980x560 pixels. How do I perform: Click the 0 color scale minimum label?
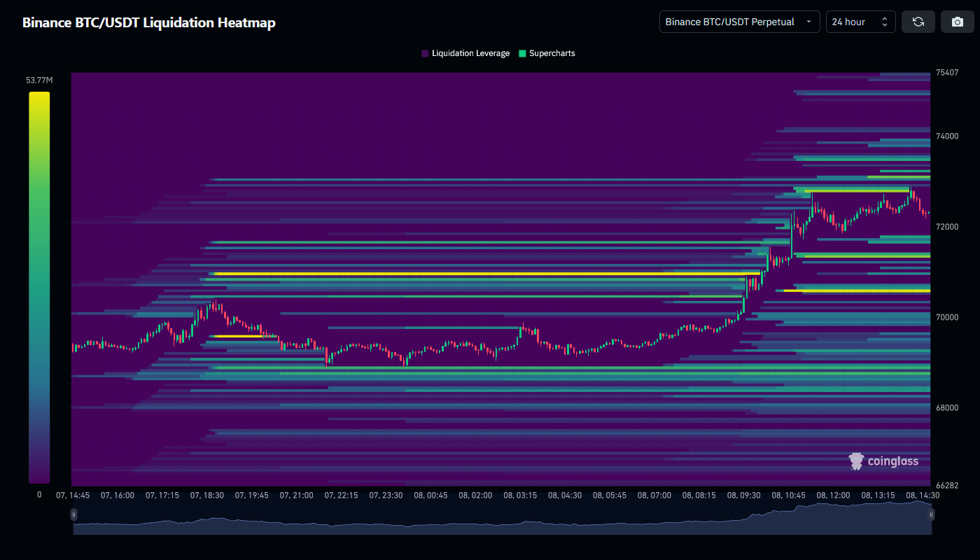pyautogui.click(x=39, y=494)
